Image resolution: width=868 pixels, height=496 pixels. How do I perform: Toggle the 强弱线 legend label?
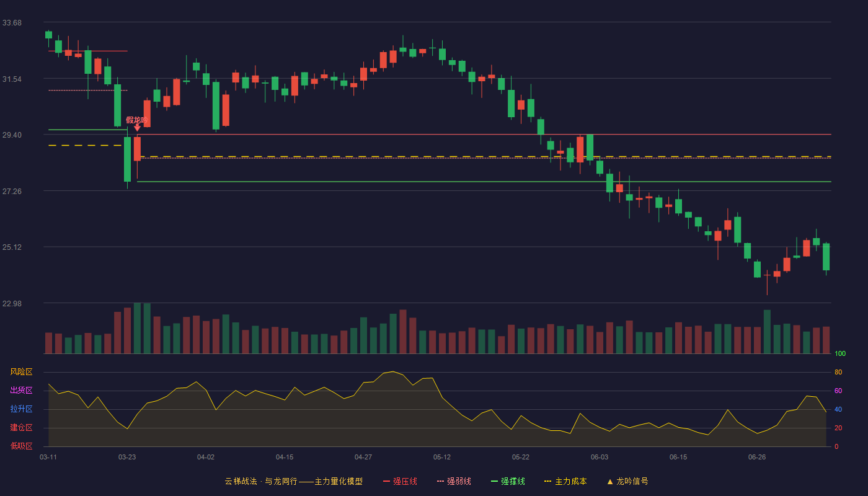pos(459,481)
